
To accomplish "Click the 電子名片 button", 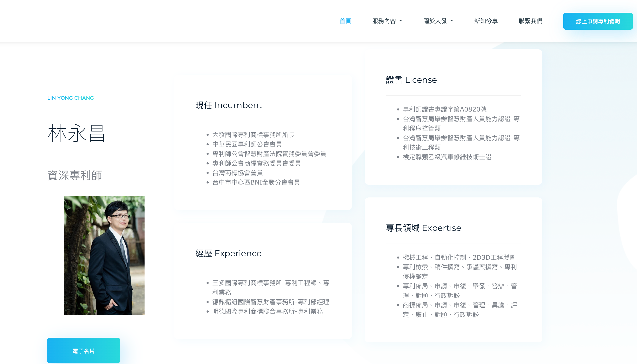I will pyautogui.click(x=84, y=350).
